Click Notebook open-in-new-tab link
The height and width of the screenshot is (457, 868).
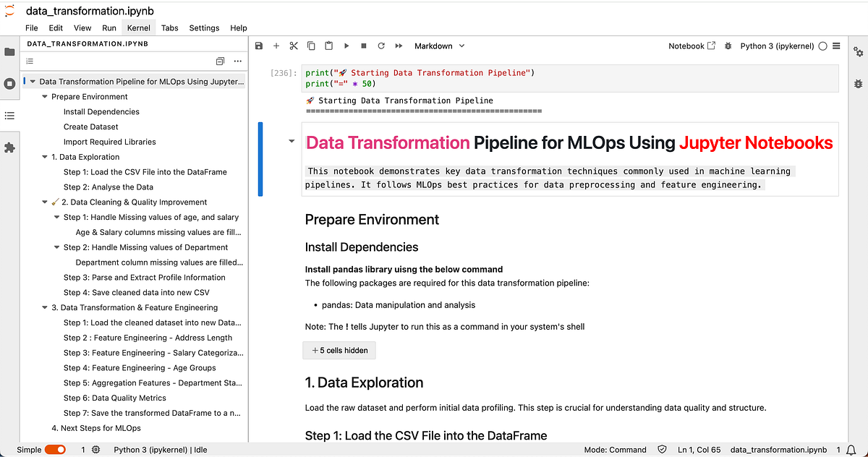click(691, 45)
